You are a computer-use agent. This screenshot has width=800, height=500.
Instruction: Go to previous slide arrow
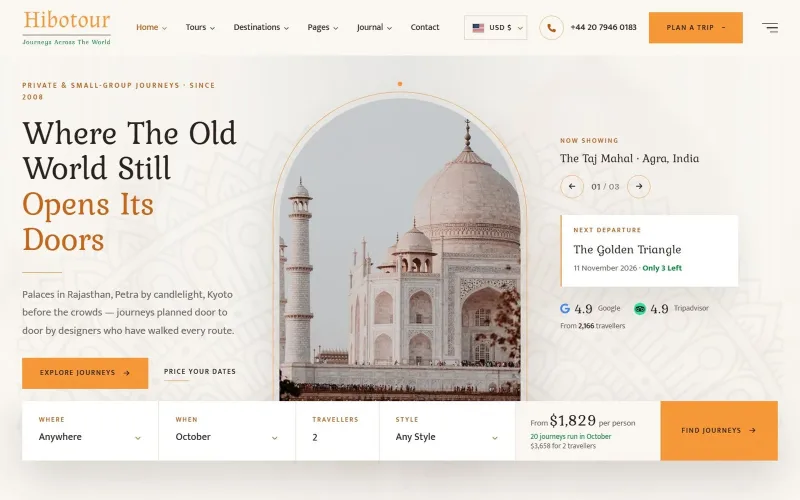pos(572,186)
